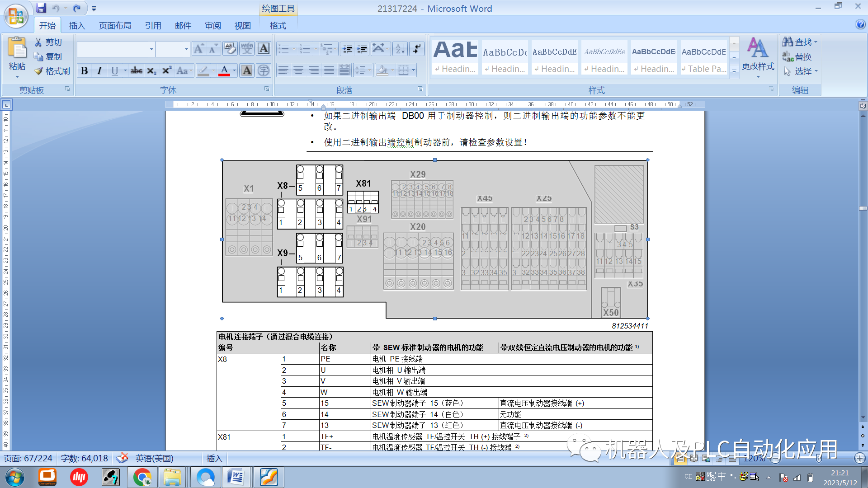Toggle bold formatting
This screenshot has width=868, height=488.
coord(85,70)
